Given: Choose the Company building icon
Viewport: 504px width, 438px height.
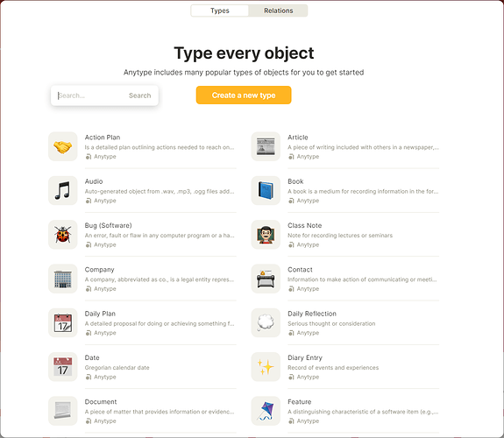Looking at the screenshot, I should 63,279.
